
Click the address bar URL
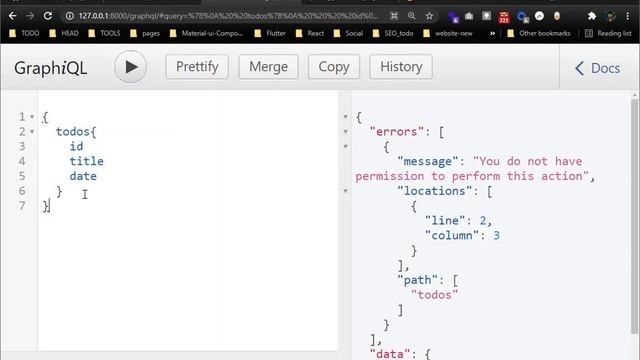coord(228,16)
